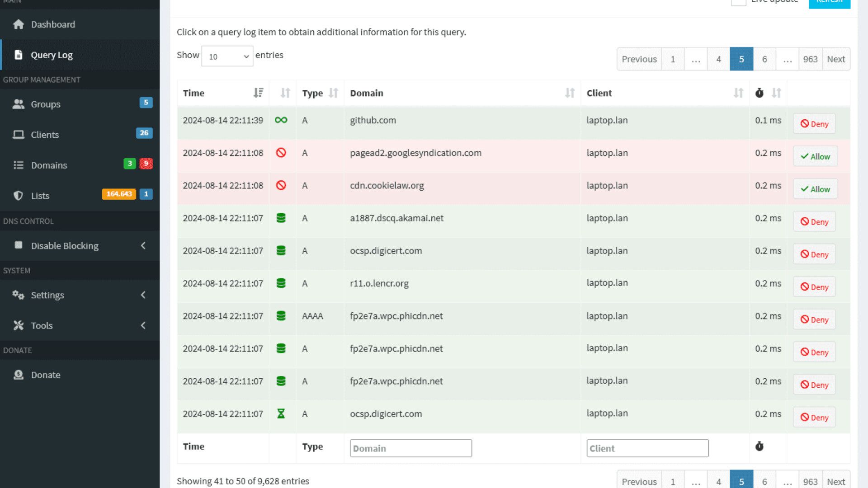Deny github.com query
The image size is (868, 488).
click(814, 124)
